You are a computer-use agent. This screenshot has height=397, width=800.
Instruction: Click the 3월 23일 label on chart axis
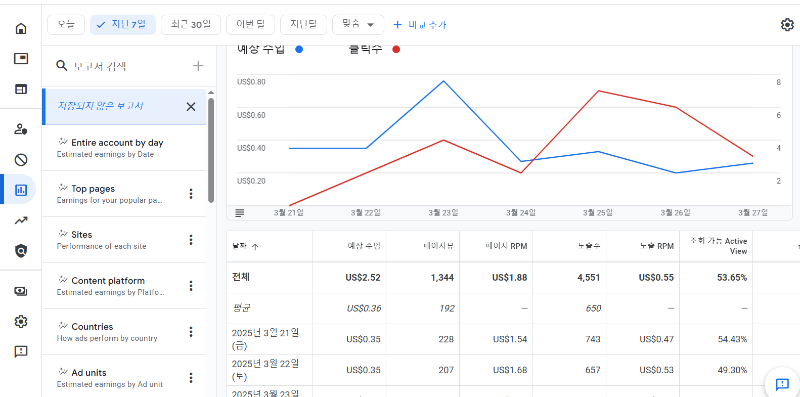(x=443, y=212)
